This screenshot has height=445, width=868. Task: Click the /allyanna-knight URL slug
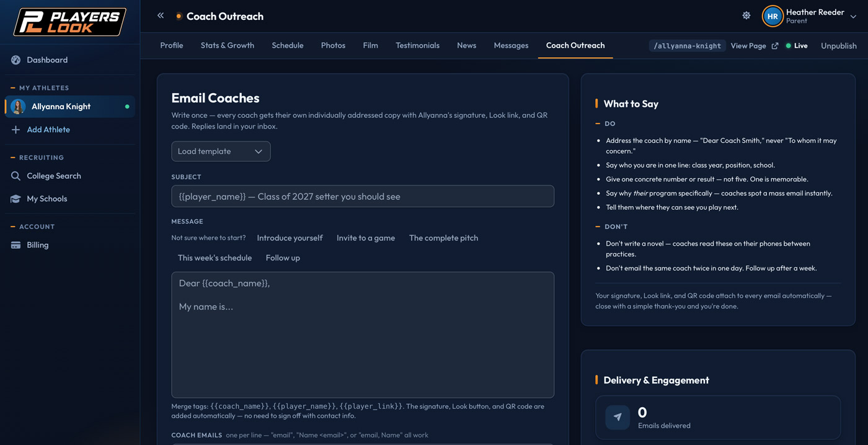click(688, 46)
